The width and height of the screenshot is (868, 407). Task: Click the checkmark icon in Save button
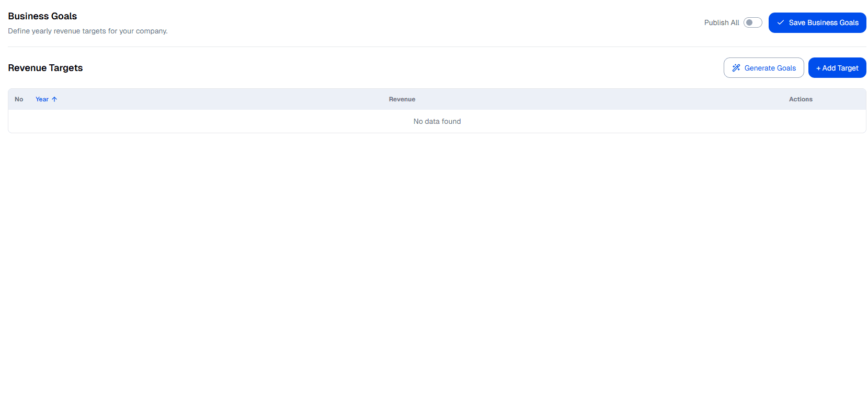(780, 22)
